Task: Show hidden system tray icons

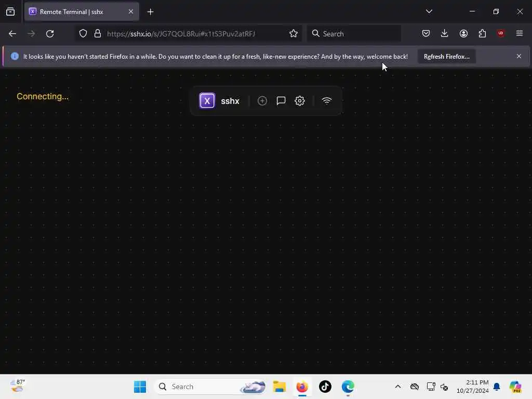Action: click(x=397, y=387)
